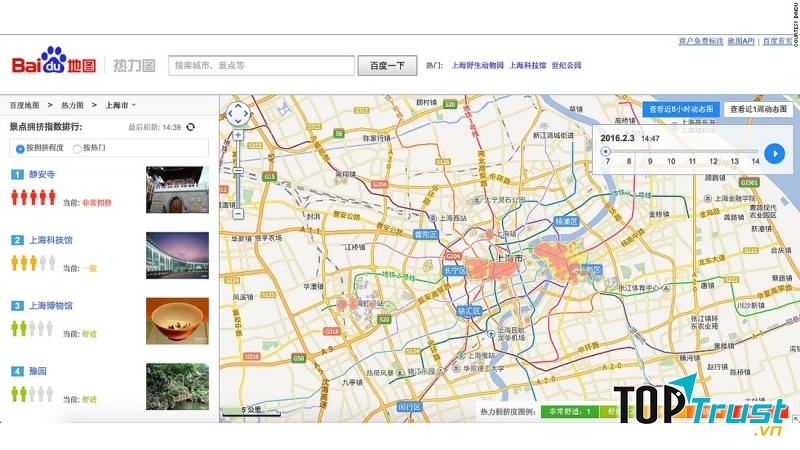Click the S6 road shield on map
The image size is (800, 450).
(x=338, y=134)
